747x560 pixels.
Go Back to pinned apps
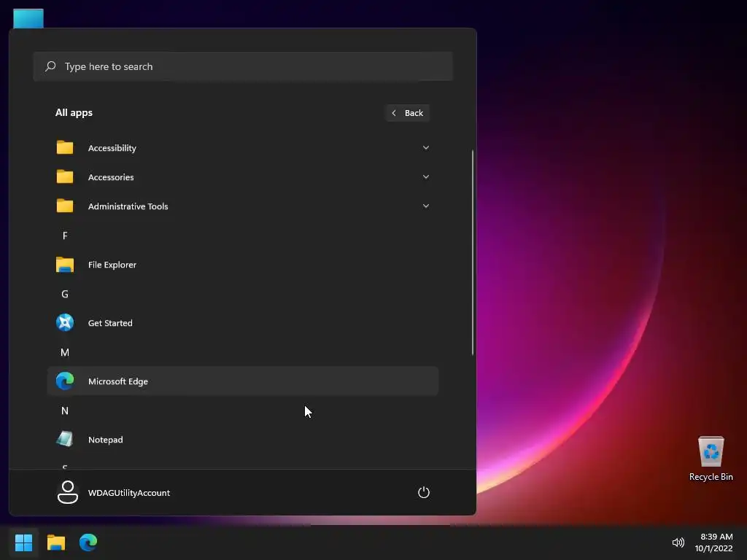point(407,113)
